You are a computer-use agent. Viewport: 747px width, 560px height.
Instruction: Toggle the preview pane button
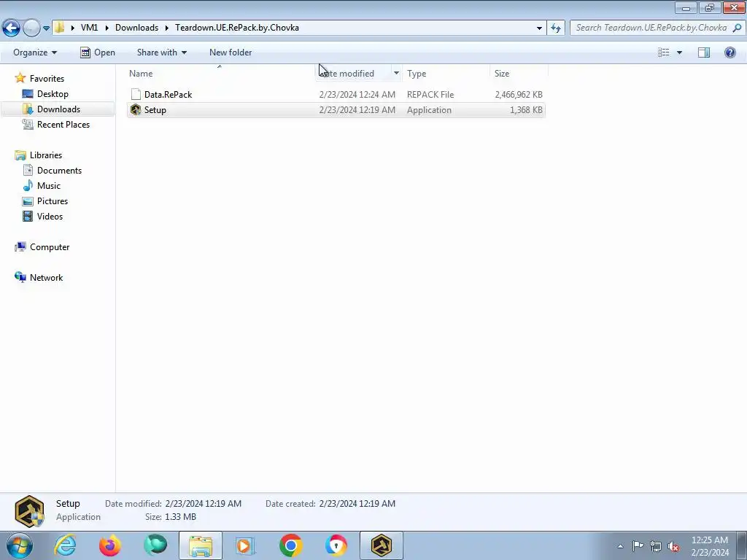[x=704, y=52]
